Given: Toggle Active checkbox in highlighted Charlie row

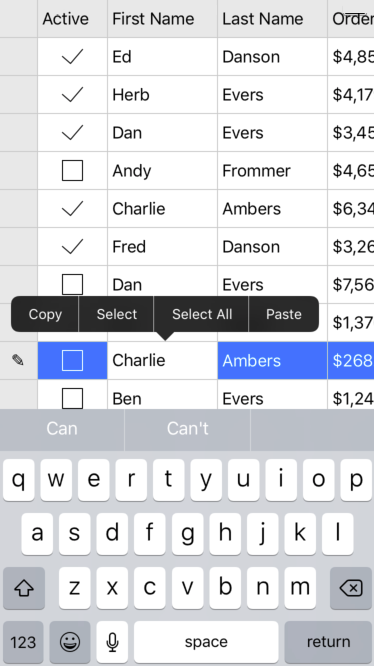Looking at the screenshot, I should click(x=72, y=360).
